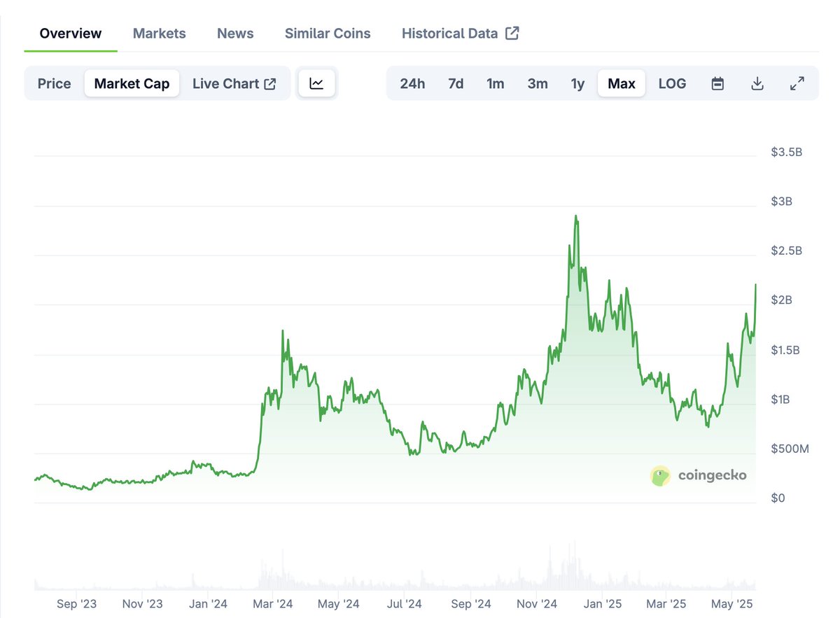Viewport: 840px width, 618px height.
Task: Expand chart to fullscreen
Action: coord(797,83)
